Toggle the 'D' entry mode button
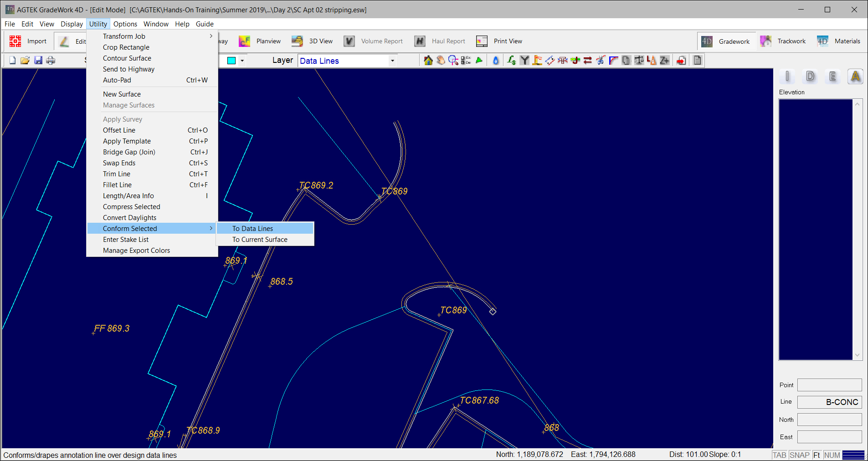This screenshot has width=868, height=461. (810, 77)
